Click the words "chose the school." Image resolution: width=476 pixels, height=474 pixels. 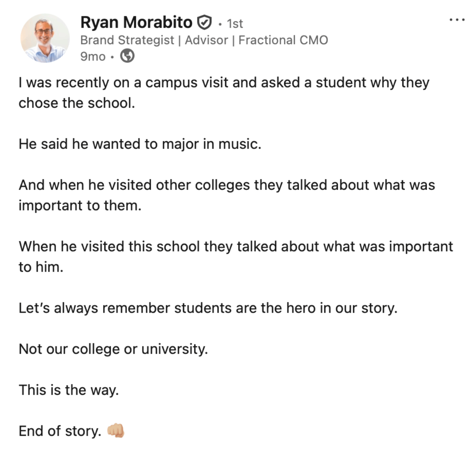click(x=77, y=103)
